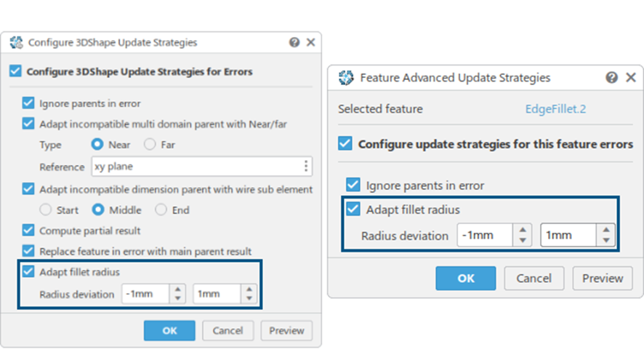Click OK in Feature Advanced Update Strategies
Viewport: 644px width, 363px height.
coord(465,278)
